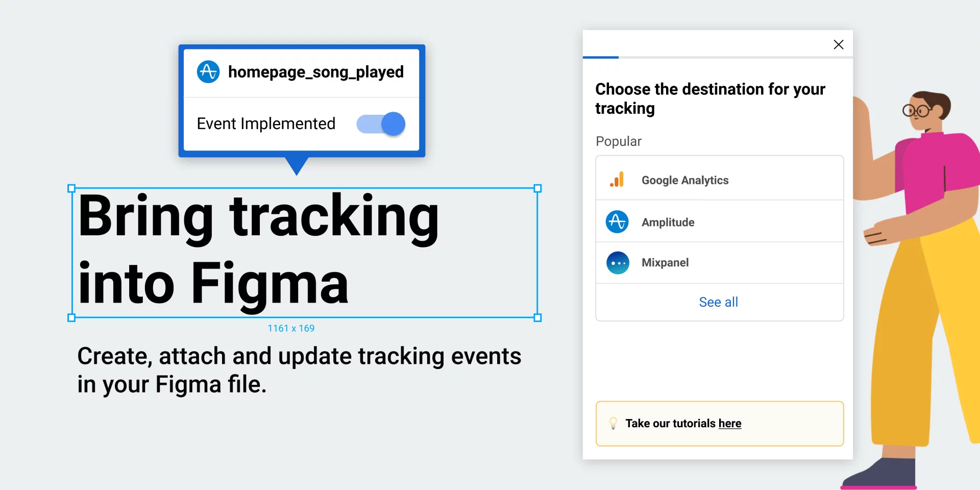Click the Amplitude logo in the Popular list

(x=617, y=222)
